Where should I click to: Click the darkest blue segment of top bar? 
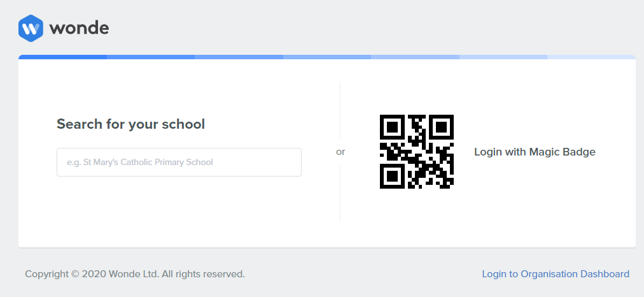(x=62, y=57)
